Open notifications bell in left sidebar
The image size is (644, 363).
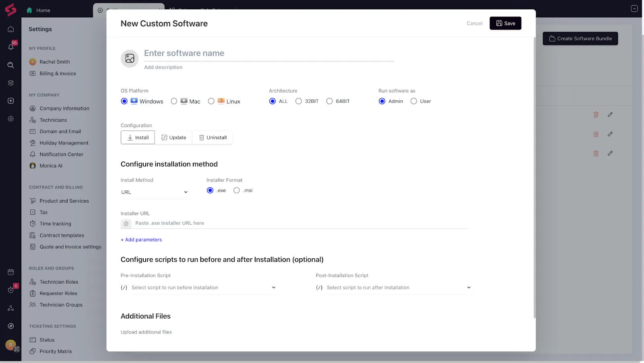11,47
